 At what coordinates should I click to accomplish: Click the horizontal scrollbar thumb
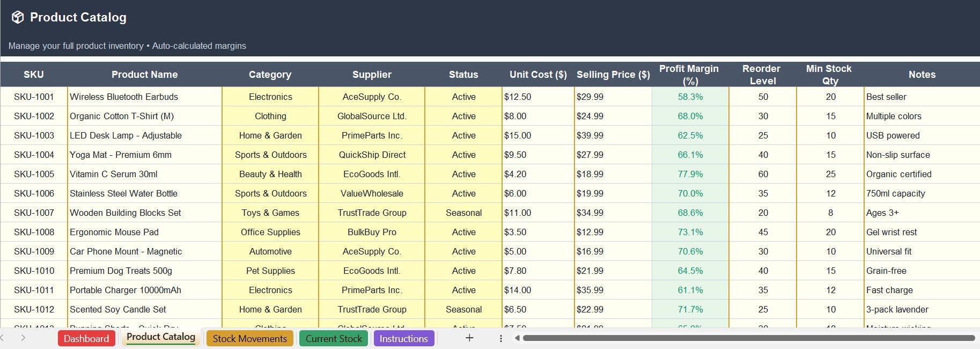[x=749, y=338]
